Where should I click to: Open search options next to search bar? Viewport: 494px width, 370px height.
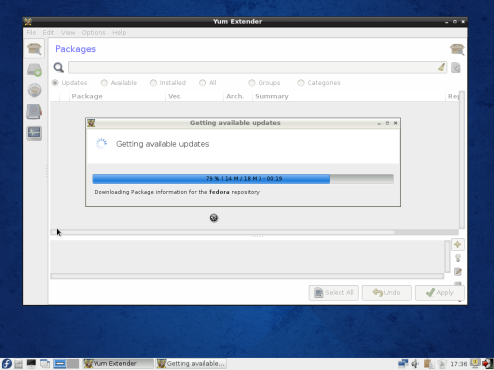(456, 68)
